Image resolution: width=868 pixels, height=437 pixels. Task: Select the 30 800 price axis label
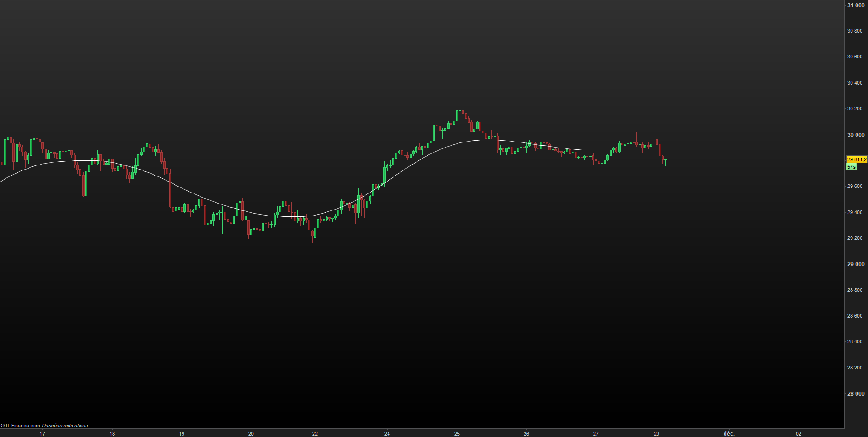point(855,31)
